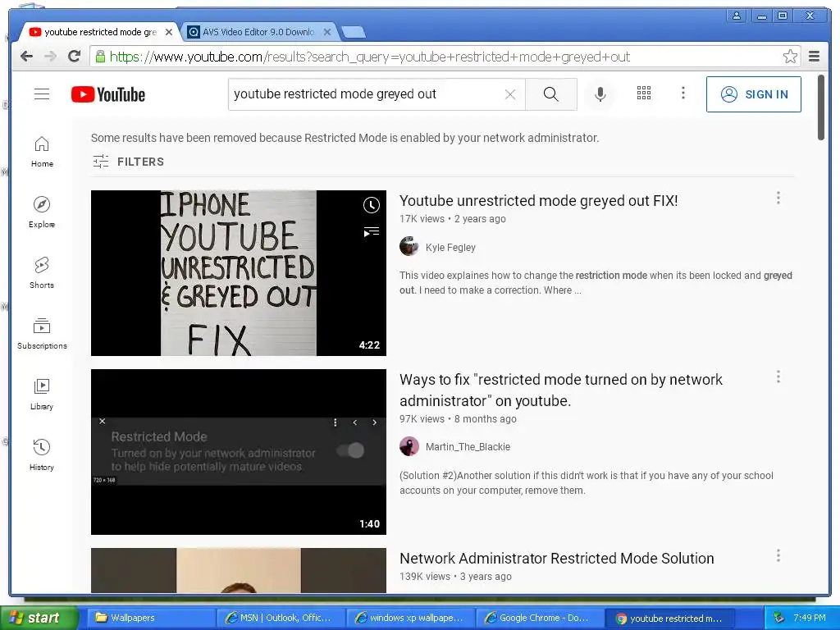Switch to AVS Video Editor 9.0 tab
840x630 pixels.
click(x=258, y=32)
